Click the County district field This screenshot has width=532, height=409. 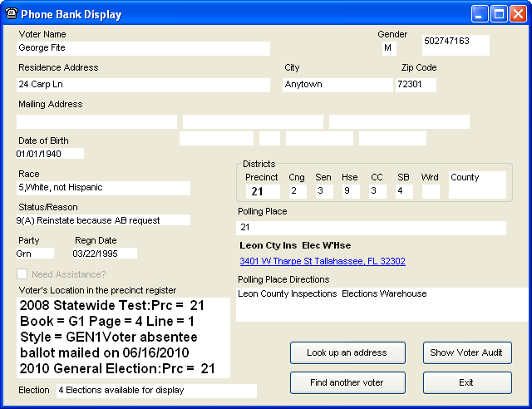(477, 185)
